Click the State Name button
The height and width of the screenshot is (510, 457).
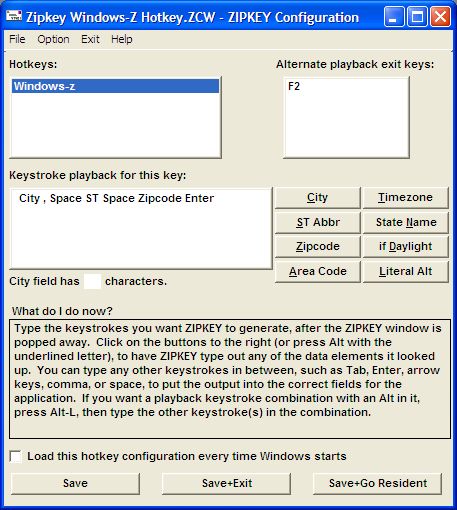405,222
